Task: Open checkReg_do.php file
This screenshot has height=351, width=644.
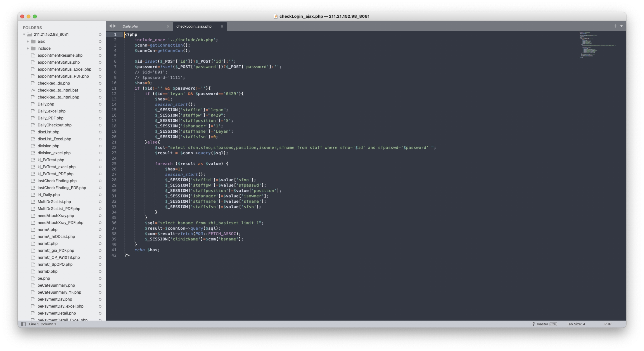Action: (54, 83)
